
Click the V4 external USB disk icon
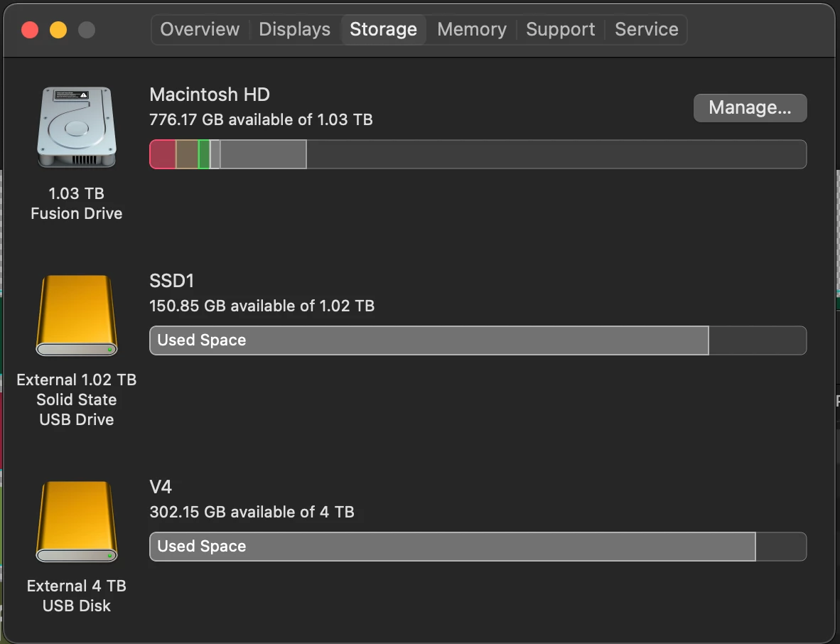pos(77,521)
